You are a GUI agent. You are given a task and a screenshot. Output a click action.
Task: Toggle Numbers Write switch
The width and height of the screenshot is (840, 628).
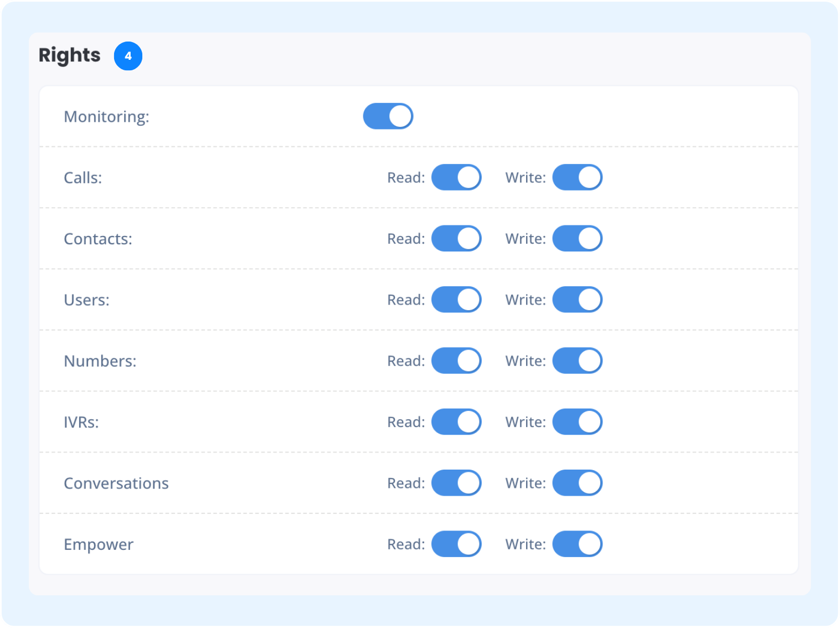pos(577,361)
